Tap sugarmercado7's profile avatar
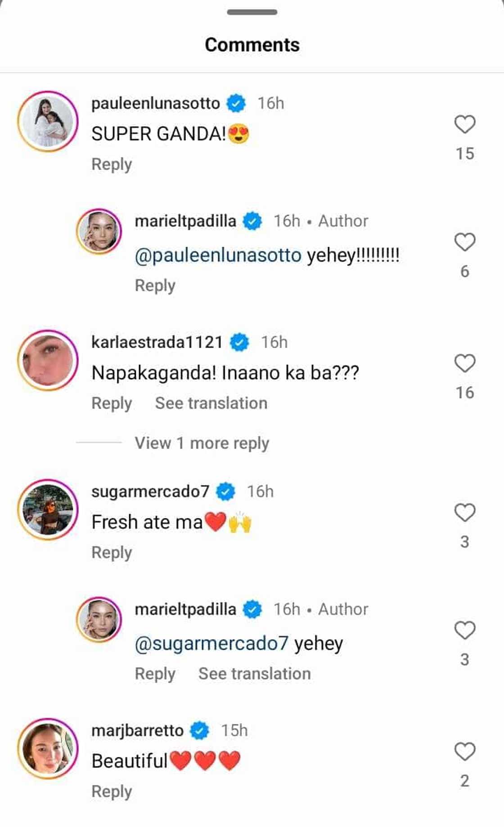 [48, 509]
